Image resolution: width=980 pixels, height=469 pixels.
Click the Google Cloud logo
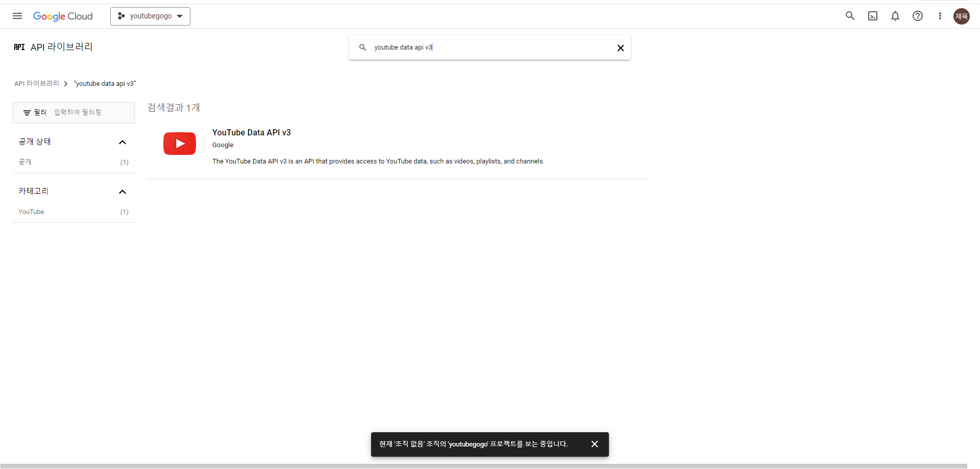click(63, 16)
